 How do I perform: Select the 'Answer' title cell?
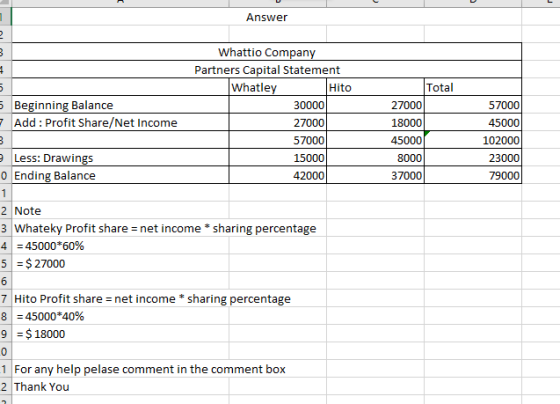point(266,17)
